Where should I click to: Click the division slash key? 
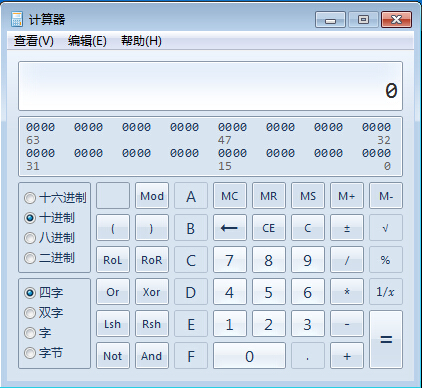pos(347,260)
